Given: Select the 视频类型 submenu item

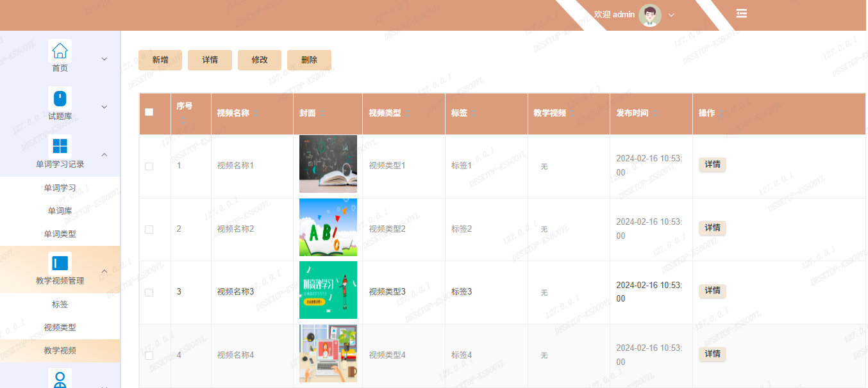Looking at the screenshot, I should point(60,327).
